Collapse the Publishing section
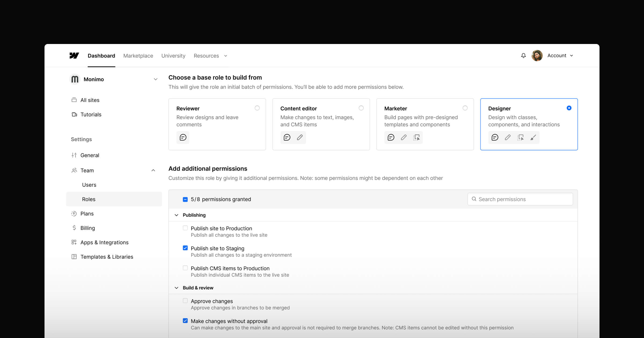Screen dimensions: 644x338 [x=176, y=215]
